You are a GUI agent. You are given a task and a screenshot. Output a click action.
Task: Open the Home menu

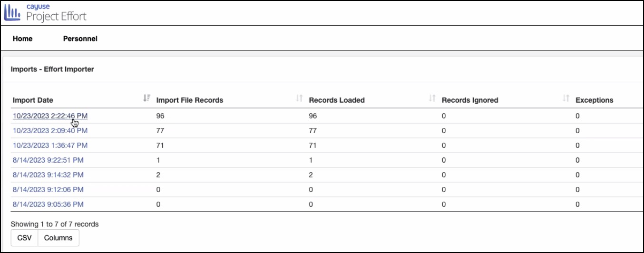[23, 39]
